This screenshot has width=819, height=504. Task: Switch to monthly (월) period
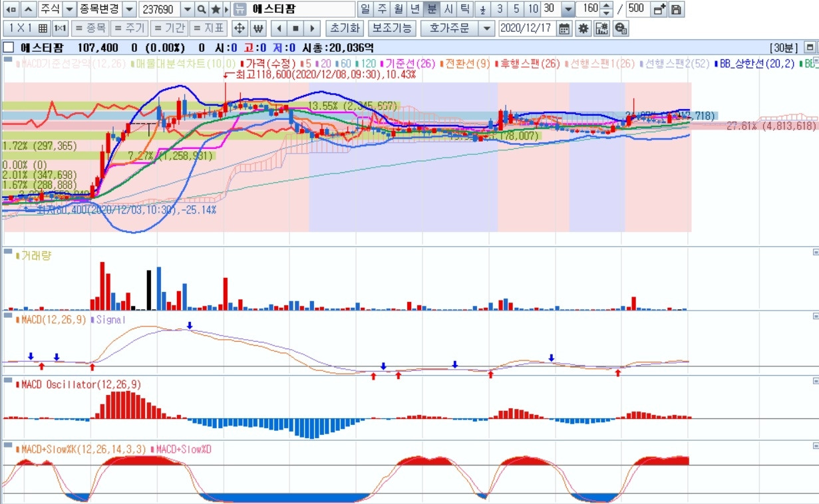(399, 9)
